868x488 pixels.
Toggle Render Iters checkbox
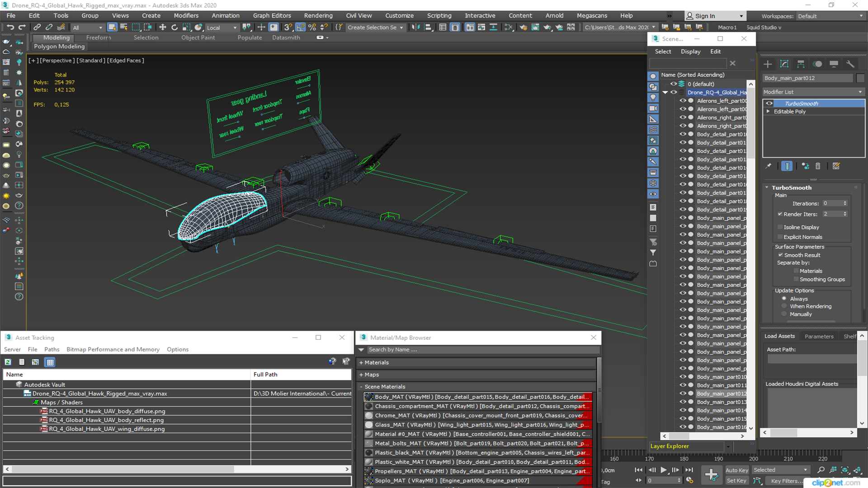780,214
